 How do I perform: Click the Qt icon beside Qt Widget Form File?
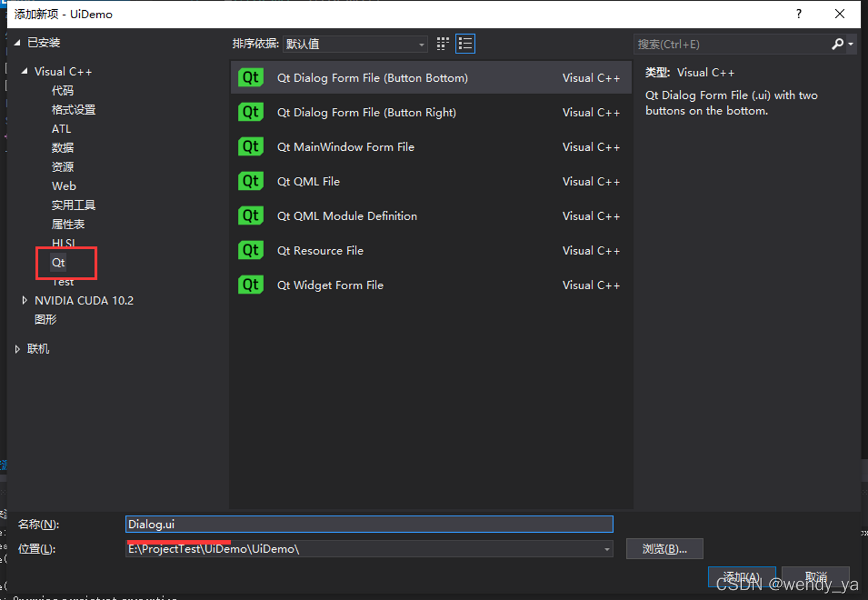pyautogui.click(x=251, y=285)
